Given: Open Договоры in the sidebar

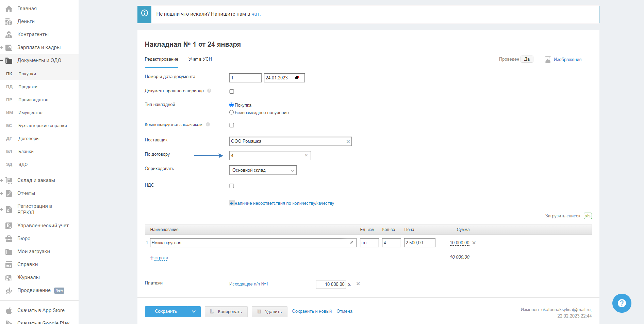Looking at the screenshot, I should [x=29, y=139].
